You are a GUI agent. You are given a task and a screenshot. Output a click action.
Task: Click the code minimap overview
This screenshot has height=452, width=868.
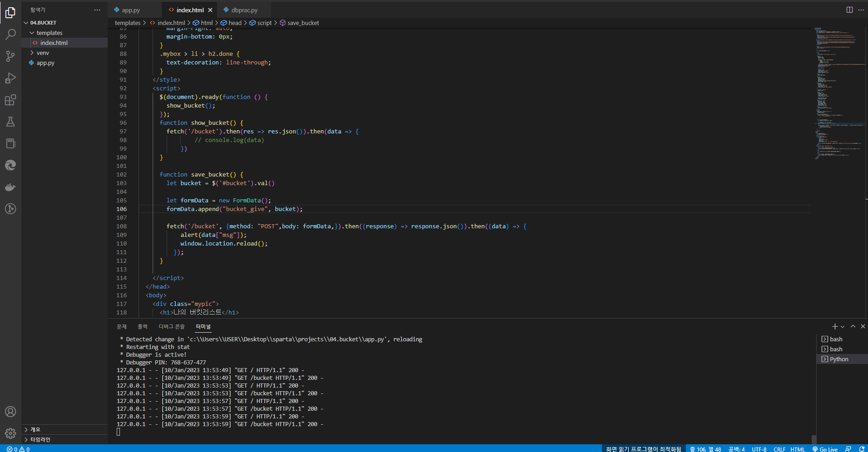pyautogui.click(x=839, y=93)
